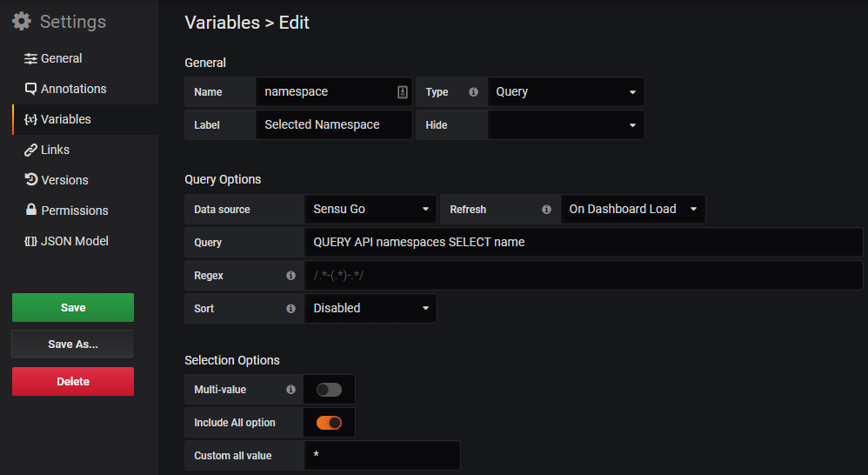Click the info icon next to Sort

290,308
